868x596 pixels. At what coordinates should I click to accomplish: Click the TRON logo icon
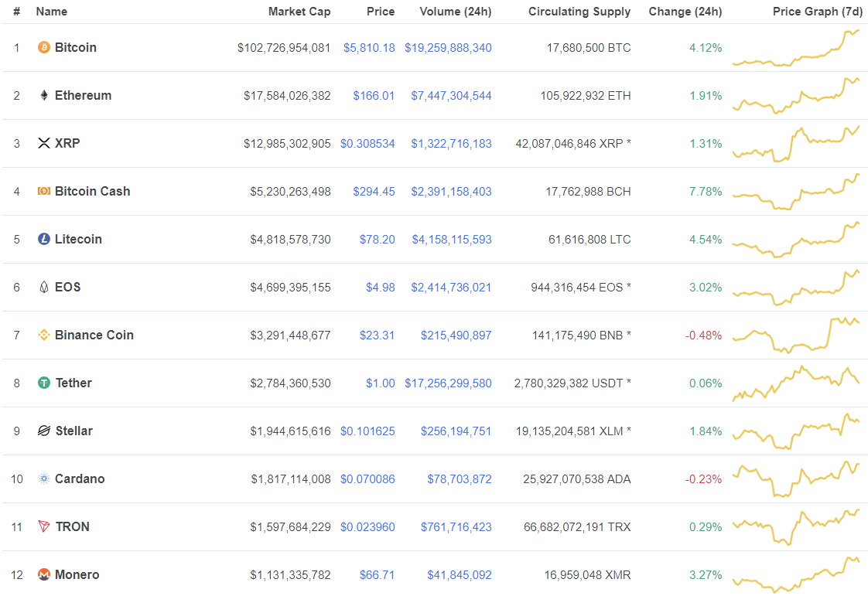click(44, 526)
